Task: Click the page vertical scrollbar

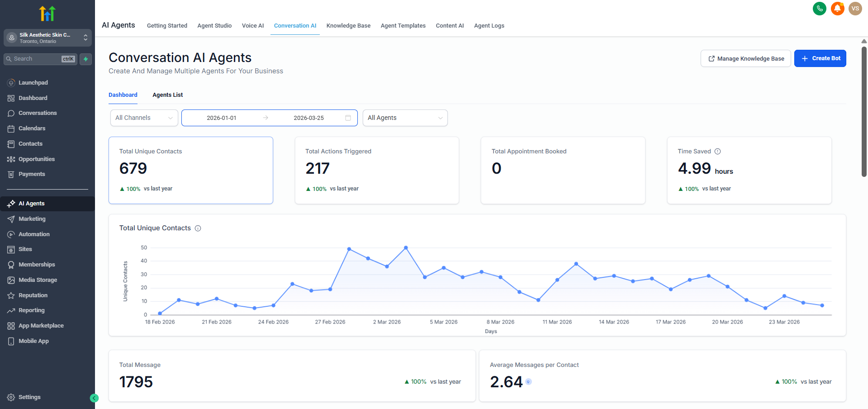Action: pos(864,109)
